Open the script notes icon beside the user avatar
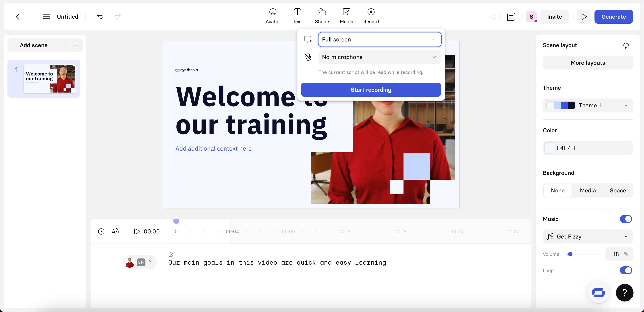Viewport: 644px width, 312px height. coord(511,17)
